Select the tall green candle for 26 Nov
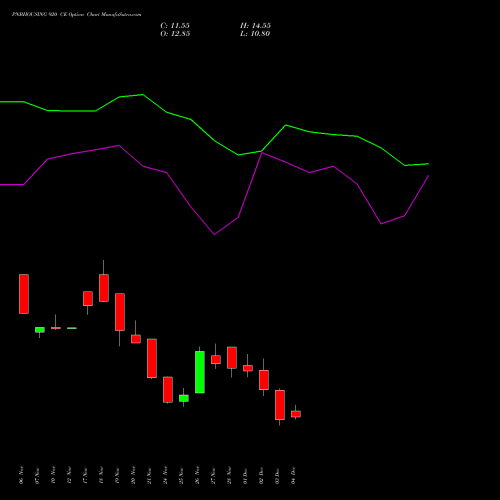 pos(200,372)
